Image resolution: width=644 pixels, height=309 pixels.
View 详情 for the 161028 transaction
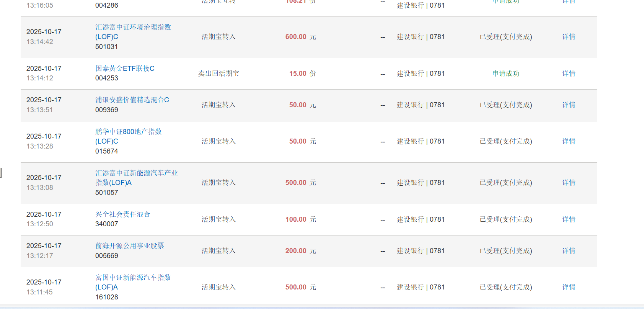point(569,287)
